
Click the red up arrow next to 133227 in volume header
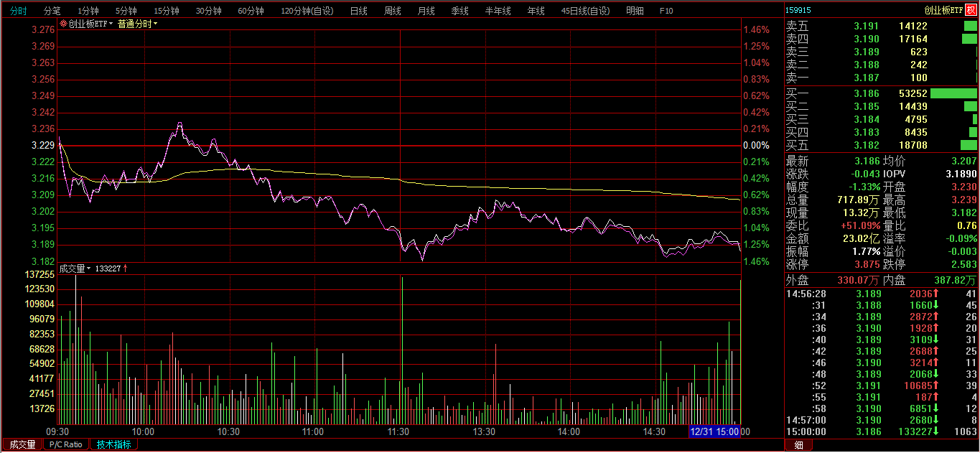(x=126, y=268)
